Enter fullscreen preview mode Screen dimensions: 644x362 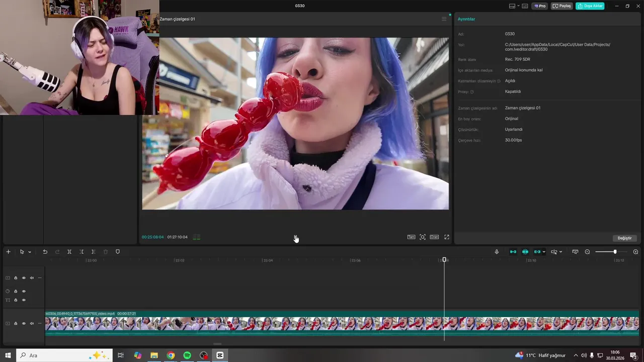447,237
